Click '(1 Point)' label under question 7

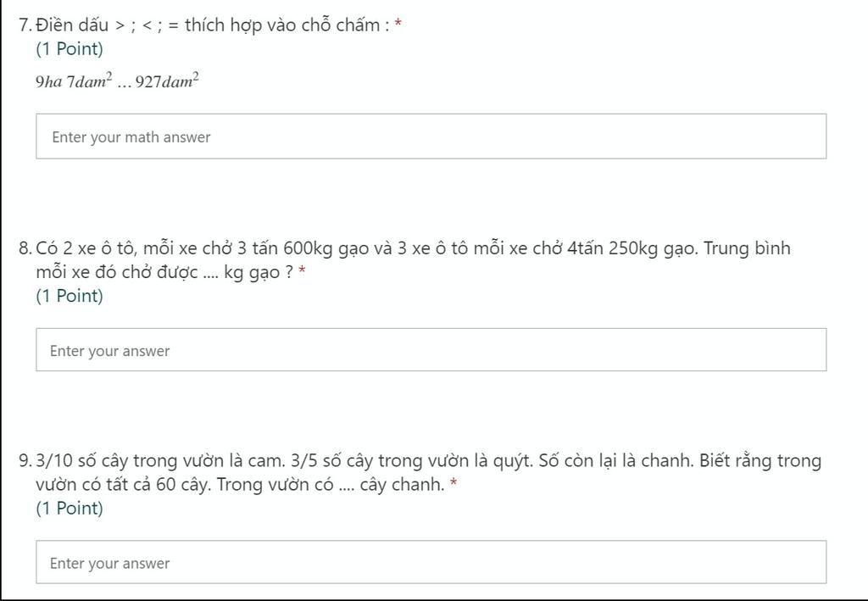click(70, 48)
